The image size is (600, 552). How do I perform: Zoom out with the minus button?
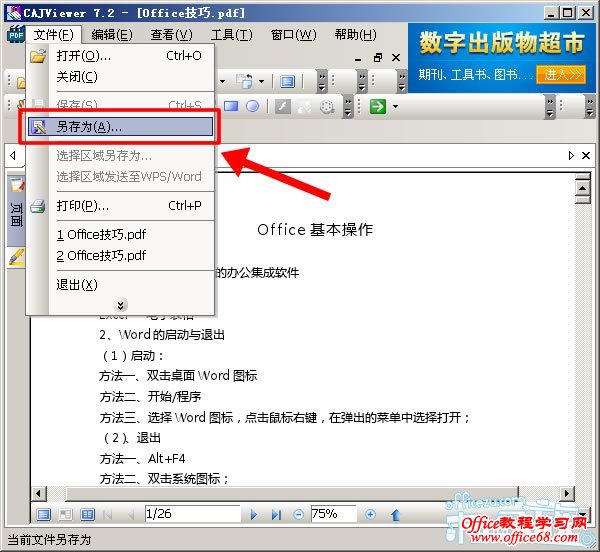pos(298,515)
